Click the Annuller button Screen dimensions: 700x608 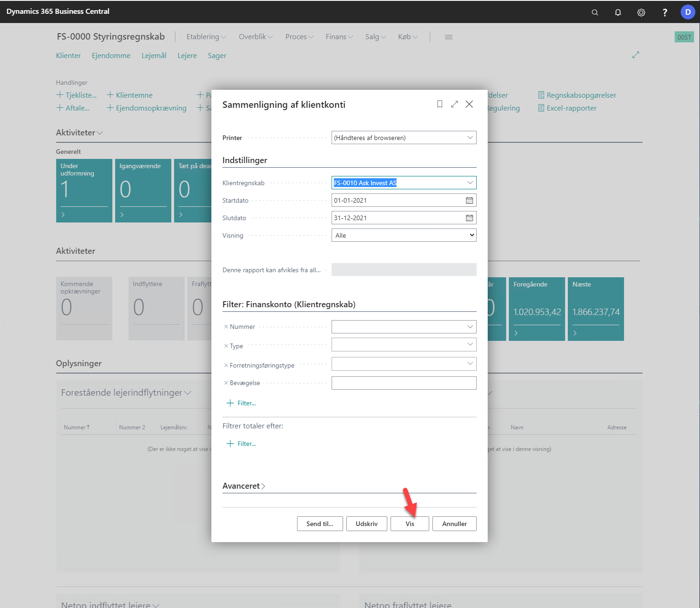pos(455,524)
